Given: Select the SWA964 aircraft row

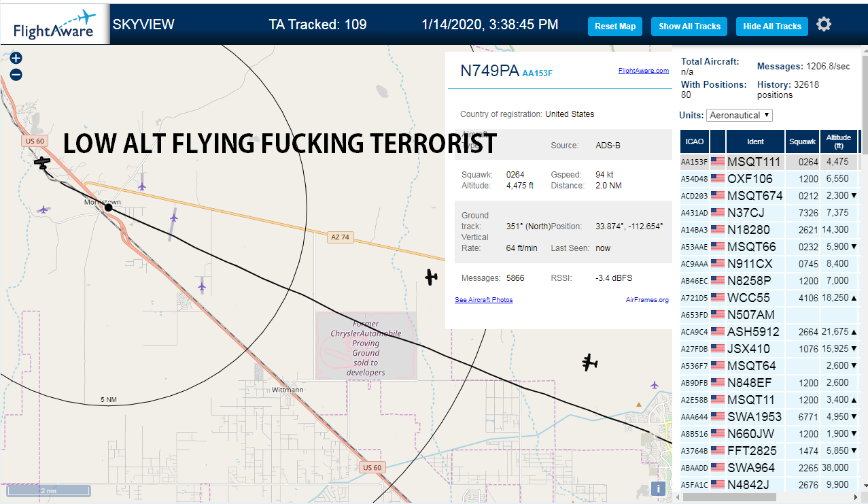Looking at the screenshot, I should 769,468.
